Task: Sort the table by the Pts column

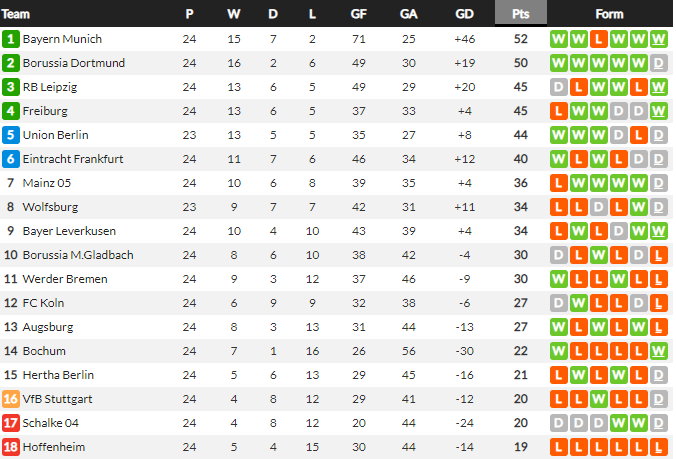Action: coord(520,14)
